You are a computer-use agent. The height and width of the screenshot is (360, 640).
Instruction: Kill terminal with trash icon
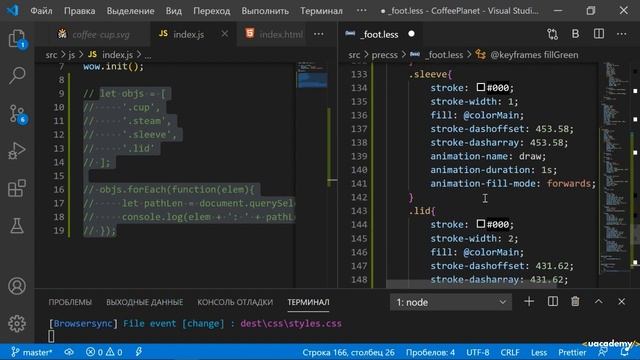[x=575, y=302]
